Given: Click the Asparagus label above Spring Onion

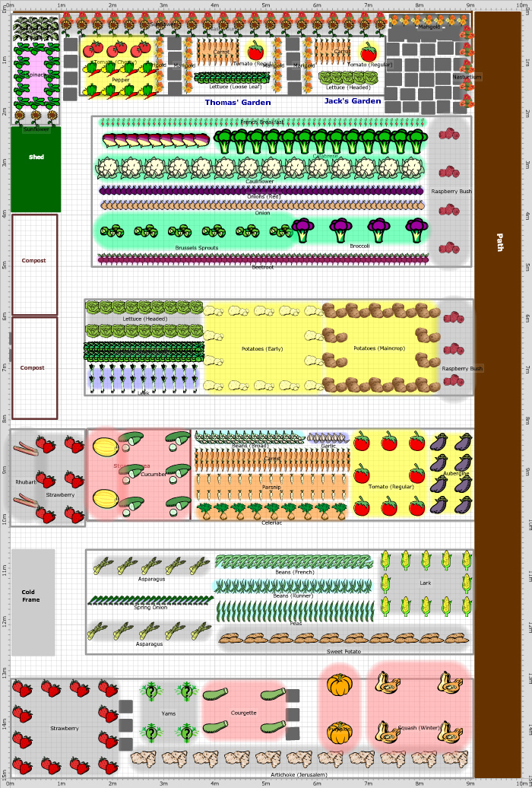Looking at the screenshot, I should pyautogui.click(x=151, y=579).
